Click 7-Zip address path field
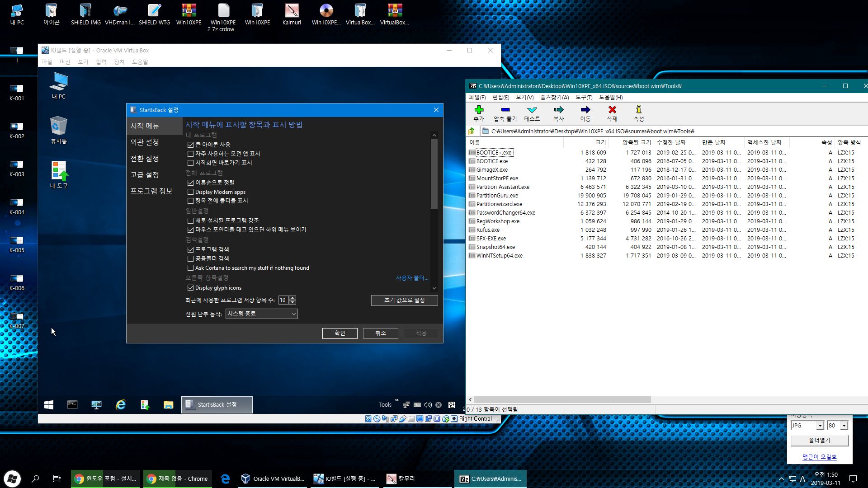This screenshot has width=868, height=488. pos(674,131)
